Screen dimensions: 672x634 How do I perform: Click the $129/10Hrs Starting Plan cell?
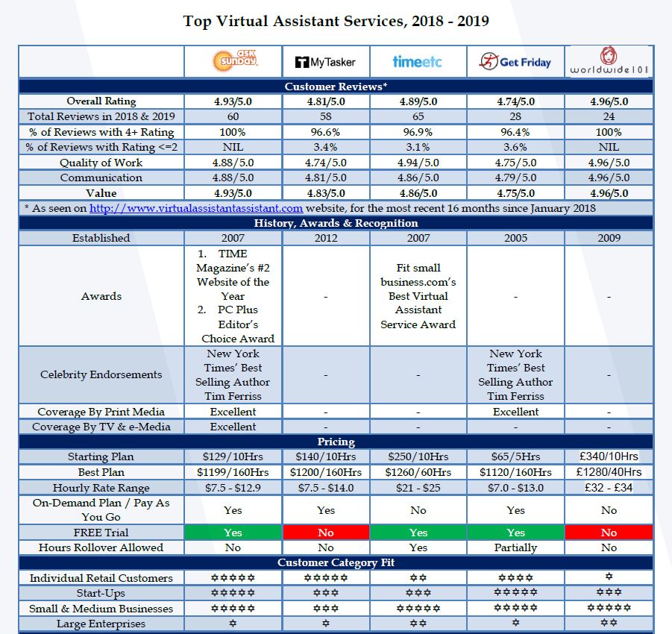point(233,456)
